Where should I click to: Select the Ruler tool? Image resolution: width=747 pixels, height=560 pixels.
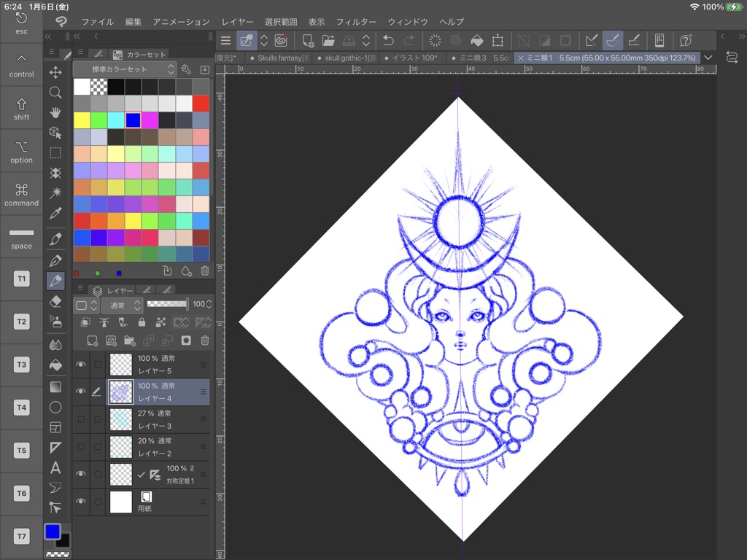(x=55, y=448)
